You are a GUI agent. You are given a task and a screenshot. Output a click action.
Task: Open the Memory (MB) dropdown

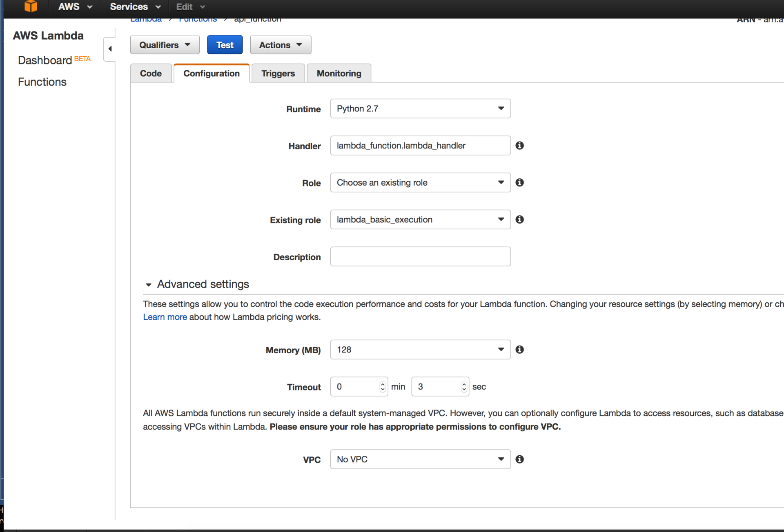coord(501,350)
